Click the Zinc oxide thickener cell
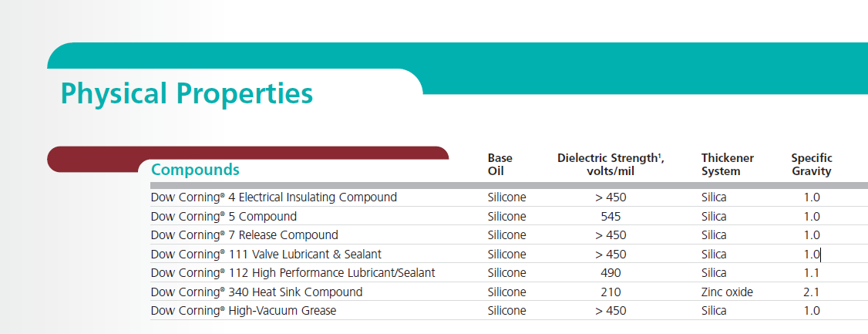The height and width of the screenshot is (334, 868). tap(727, 292)
